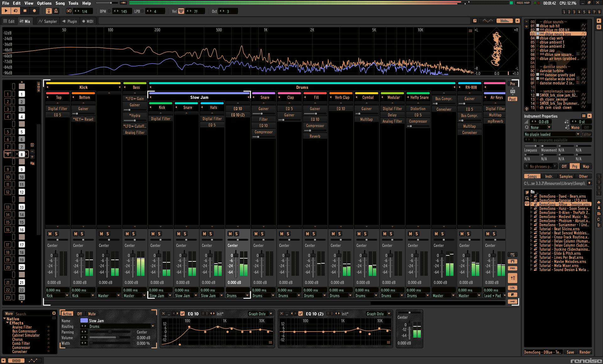This screenshot has width=603, height=364.
Task: Open the File menu
Action: (x=6, y=3)
